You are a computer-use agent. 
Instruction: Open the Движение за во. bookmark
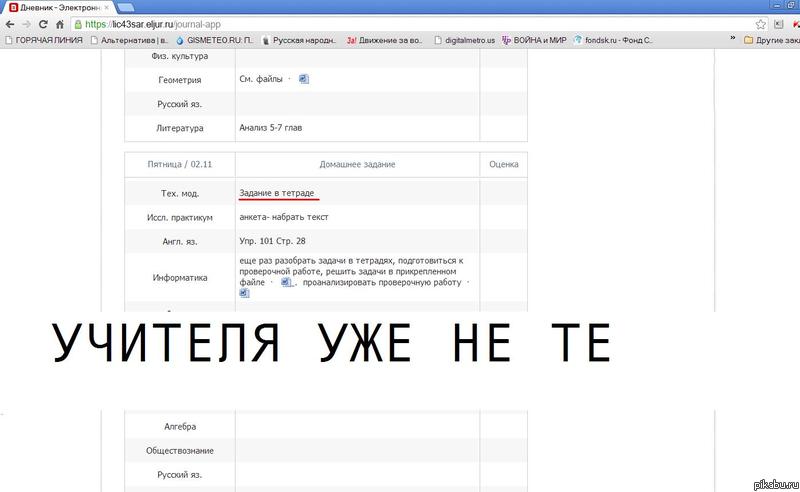point(385,40)
